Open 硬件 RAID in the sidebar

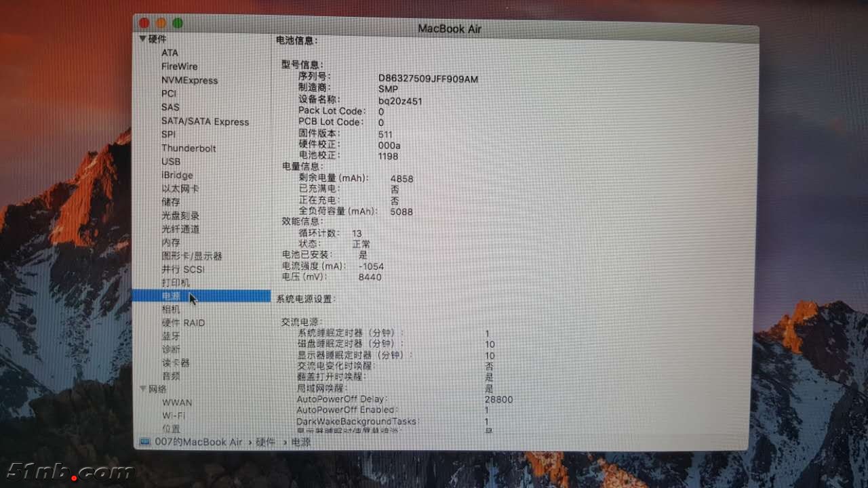pyautogui.click(x=183, y=323)
